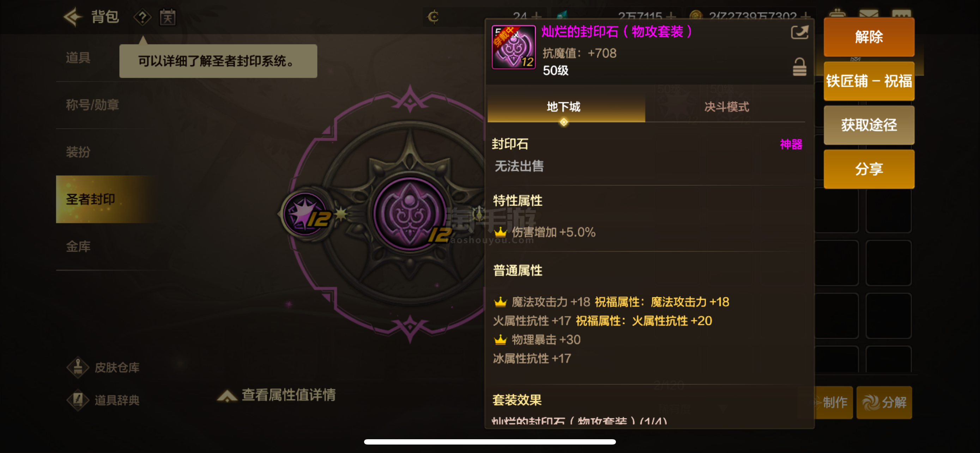The width and height of the screenshot is (980, 453).
Task: Click the 分享 share button
Action: tap(869, 169)
